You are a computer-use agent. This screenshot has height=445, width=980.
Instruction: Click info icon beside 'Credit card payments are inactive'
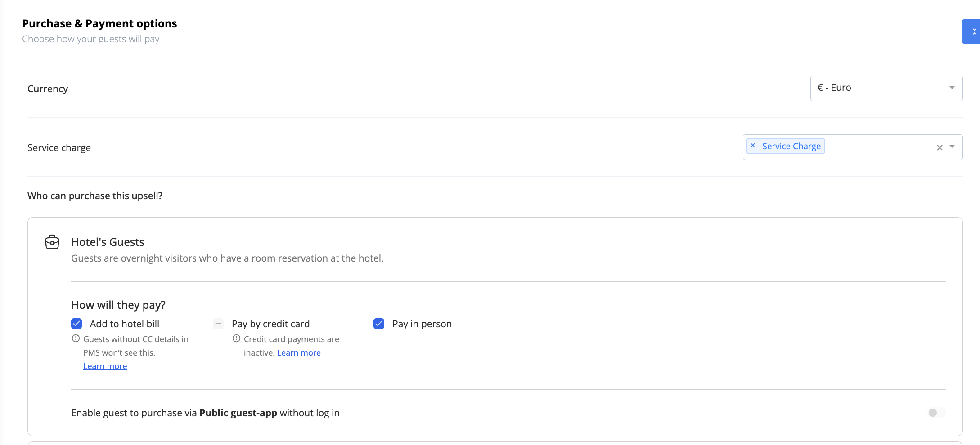pos(236,339)
